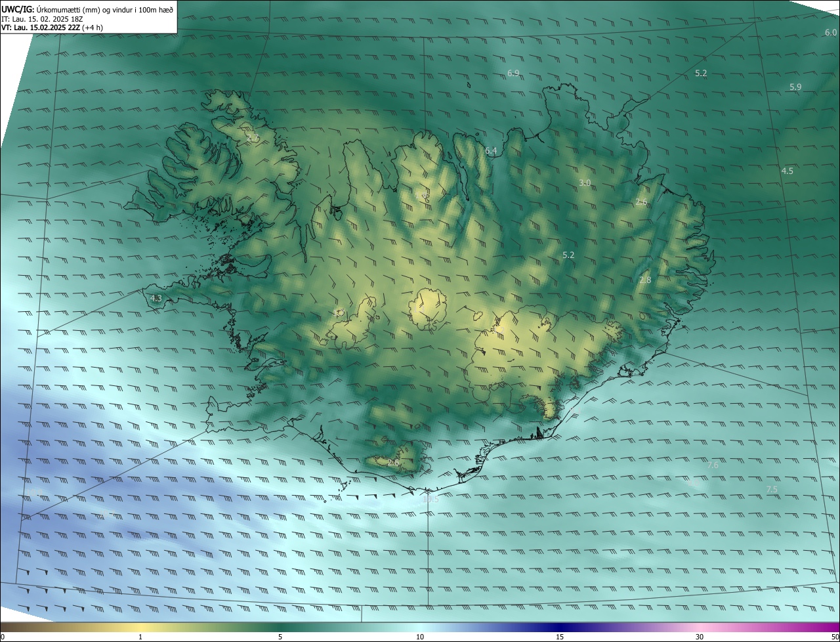The height and width of the screenshot is (642, 840).
Task: Select the "VT: Lau. 15.02.2025 22Z (+4 h)" line
Action: click(x=52, y=28)
